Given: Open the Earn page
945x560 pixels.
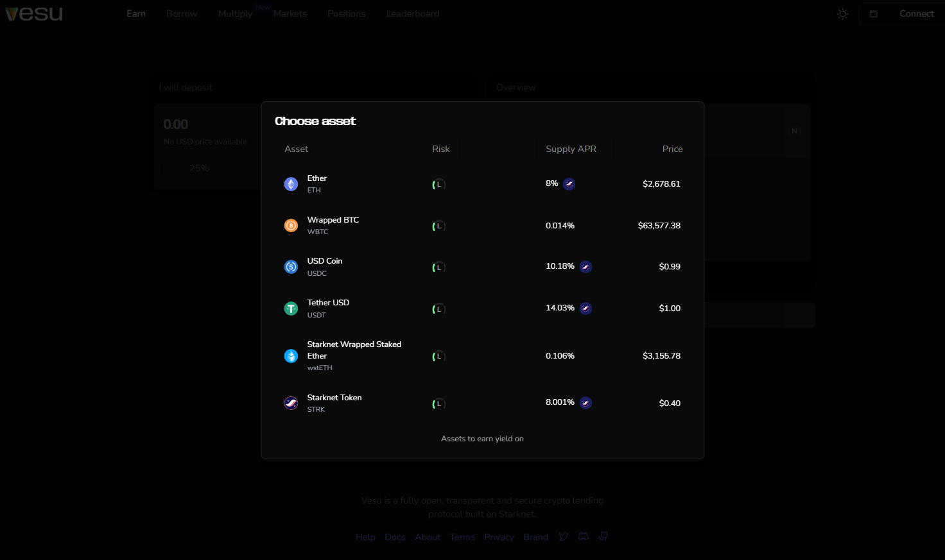Looking at the screenshot, I should pyautogui.click(x=136, y=13).
